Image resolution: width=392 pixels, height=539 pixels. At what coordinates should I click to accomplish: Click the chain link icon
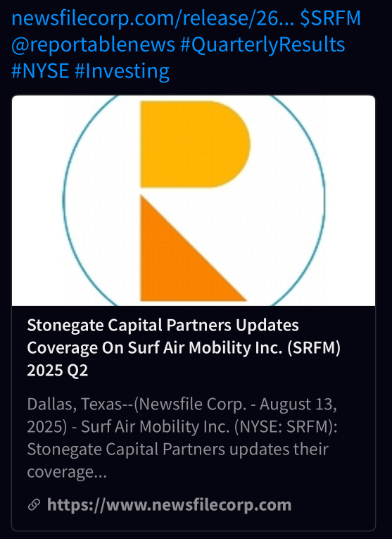(x=34, y=505)
